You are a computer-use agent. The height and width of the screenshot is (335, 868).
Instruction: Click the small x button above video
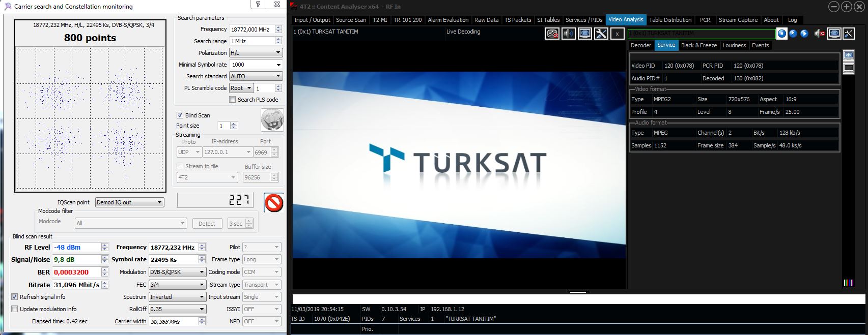pos(617,34)
